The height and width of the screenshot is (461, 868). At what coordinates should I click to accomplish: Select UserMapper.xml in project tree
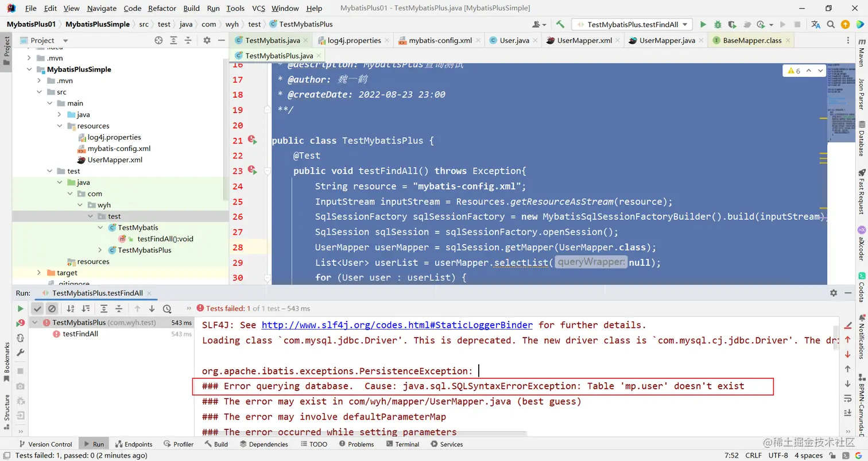coord(115,160)
